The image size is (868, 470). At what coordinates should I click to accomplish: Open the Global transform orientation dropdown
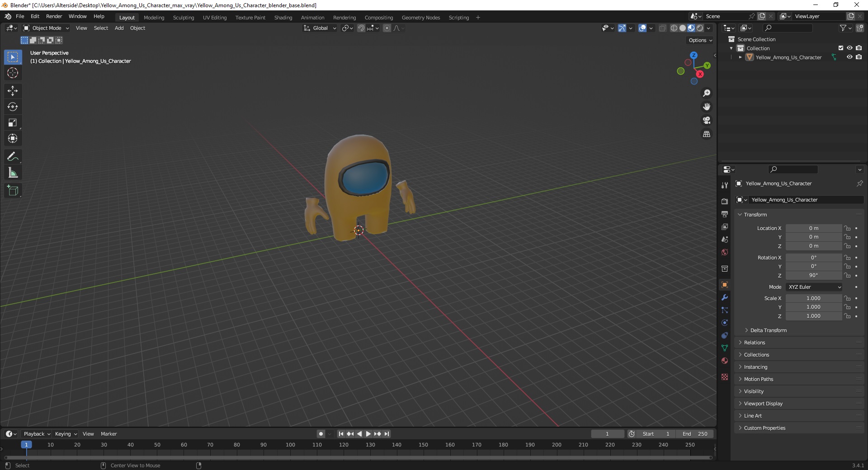(x=320, y=28)
